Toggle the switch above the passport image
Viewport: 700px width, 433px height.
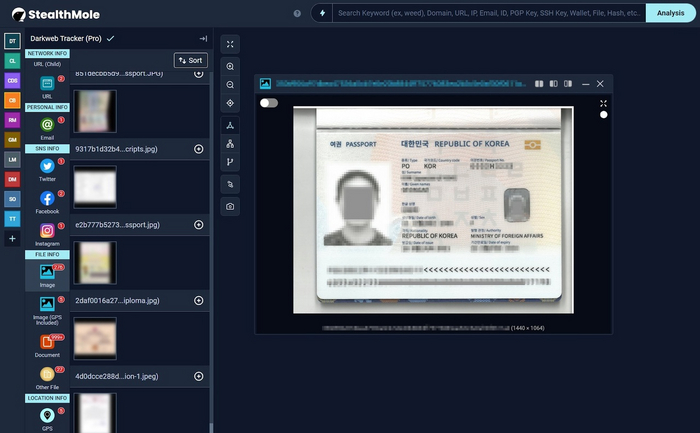[x=268, y=102]
